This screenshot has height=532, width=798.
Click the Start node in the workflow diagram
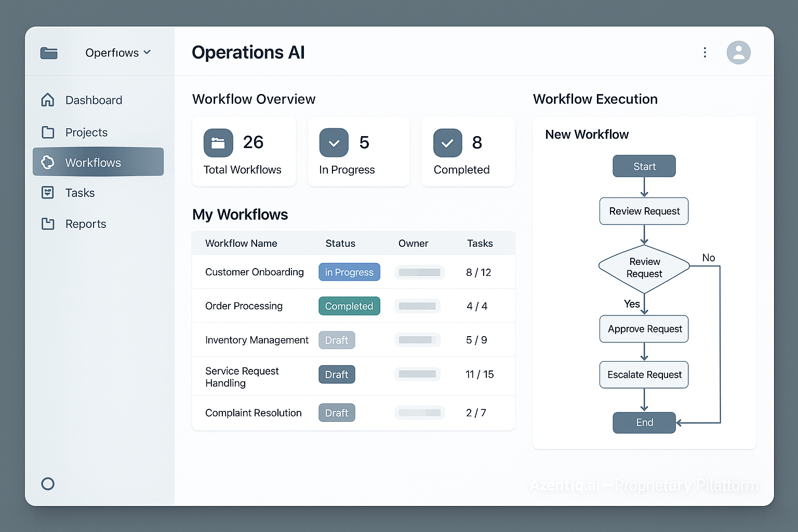[x=644, y=166]
